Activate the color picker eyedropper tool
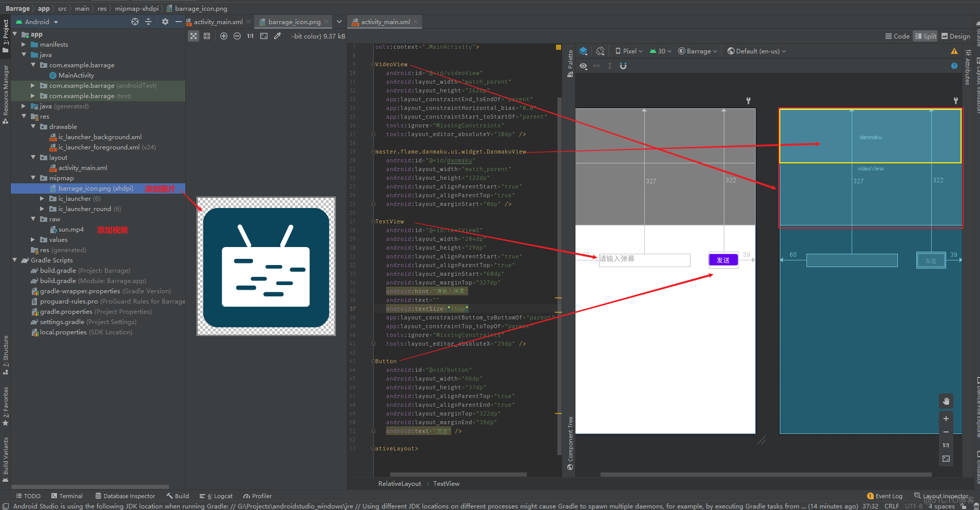Viewport: 980px width, 510px height. 278,36
